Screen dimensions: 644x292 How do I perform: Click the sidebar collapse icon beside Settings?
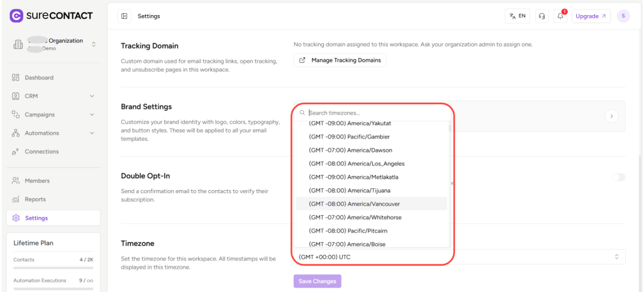(x=125, y=16)
